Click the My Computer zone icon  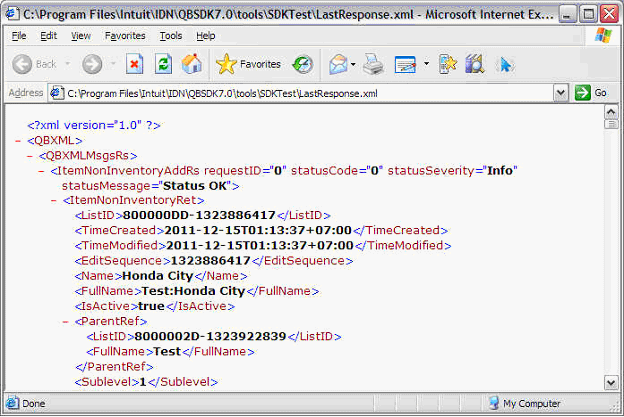click(494, 403)
